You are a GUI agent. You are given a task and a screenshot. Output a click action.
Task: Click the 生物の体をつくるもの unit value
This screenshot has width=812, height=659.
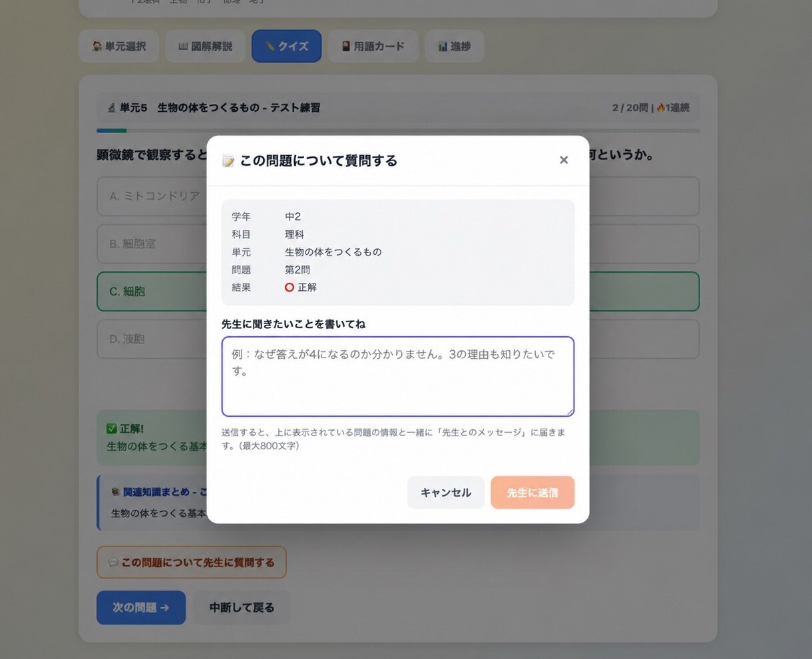pyautogui.click(x=333, y=252)
